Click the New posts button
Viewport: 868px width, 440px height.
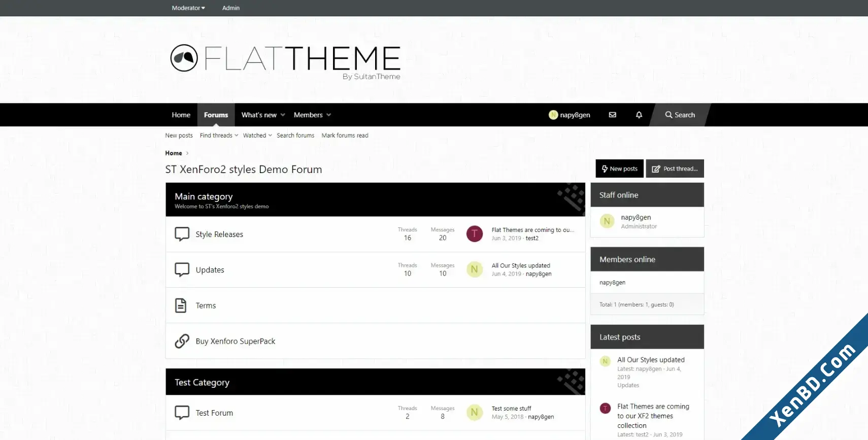[619, 168]
